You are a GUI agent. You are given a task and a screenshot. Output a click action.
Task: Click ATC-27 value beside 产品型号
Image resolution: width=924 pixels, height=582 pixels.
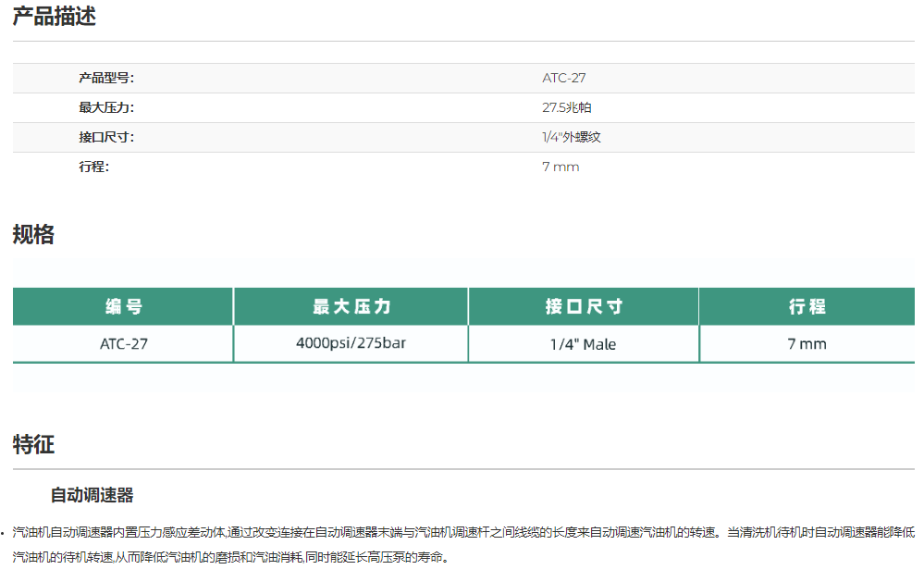pos(563,78)
